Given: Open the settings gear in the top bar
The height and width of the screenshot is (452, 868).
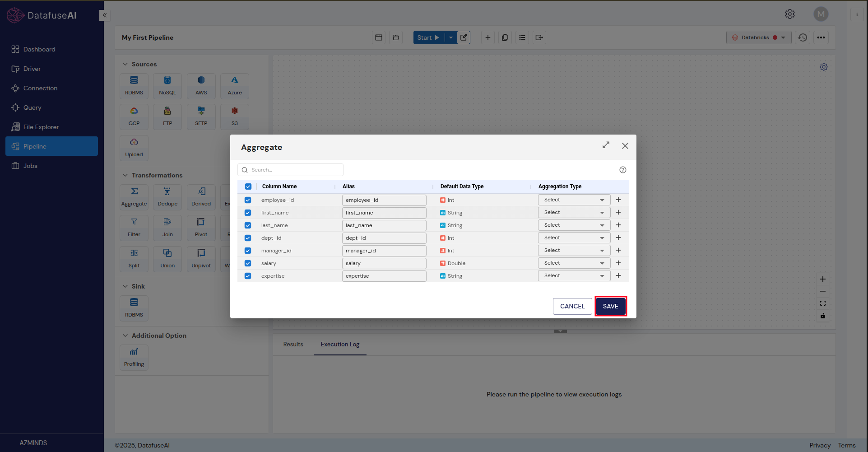Looking at the screenshot, I should click(789, 14).
